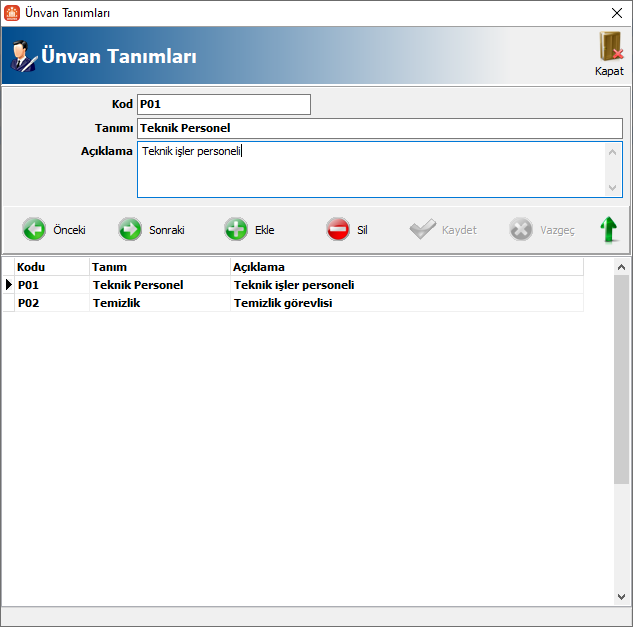
Task: Click the Tanımı text field
Action: click(x=379, y=128)
